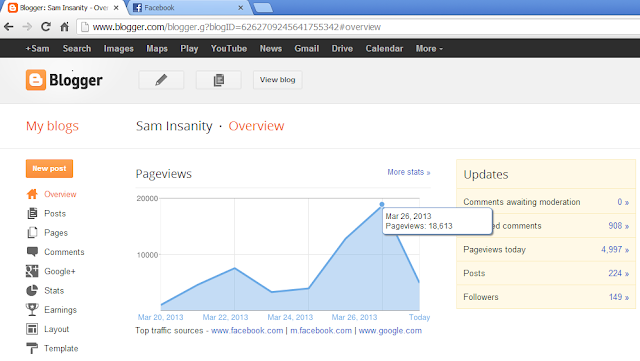Open the More stats link
The width and height of the screenshot is (640, 361).
pos(409,172)
